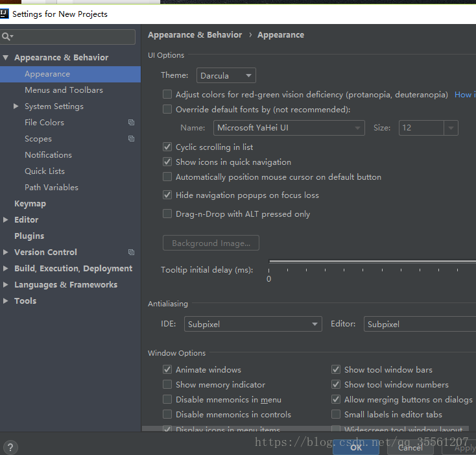Image resolution: width=476 pixels, height=455 pixels.
Task: Open the font Name dropdown Microsoft YaHei UI
Action: tap(289, 128)
